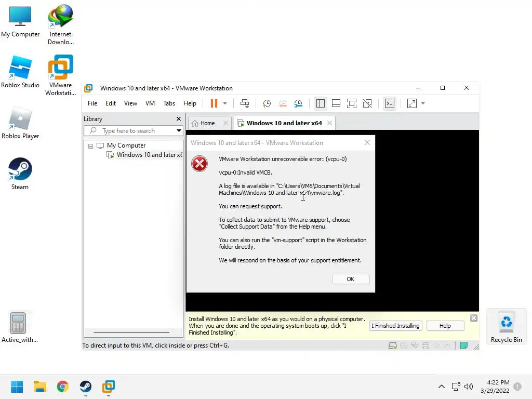The image size is (532, 399).
Task: Open File Explorer from taskbar
Action: coord(39,387)
